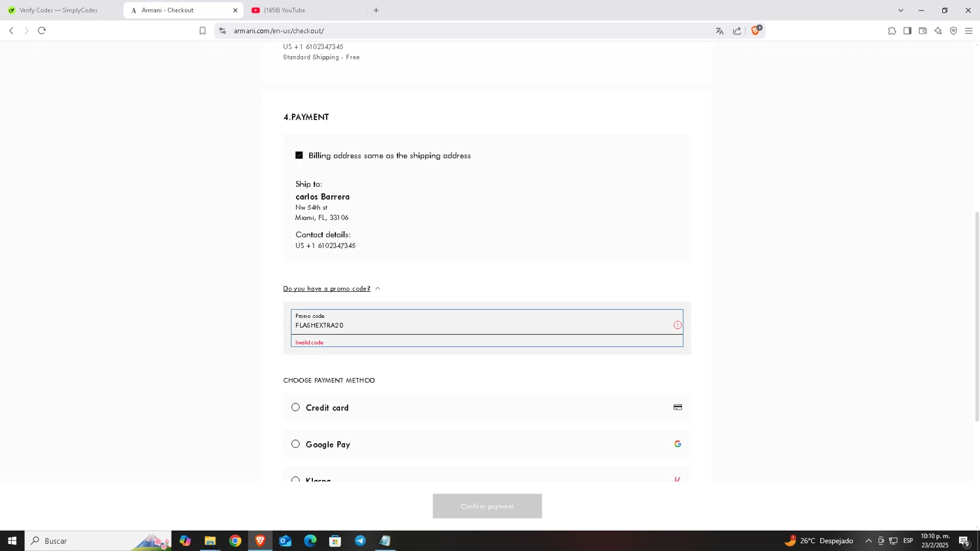Open Microsoft Store from taskbar
This screenshot has width=980, height=551.
click(335, 541)
